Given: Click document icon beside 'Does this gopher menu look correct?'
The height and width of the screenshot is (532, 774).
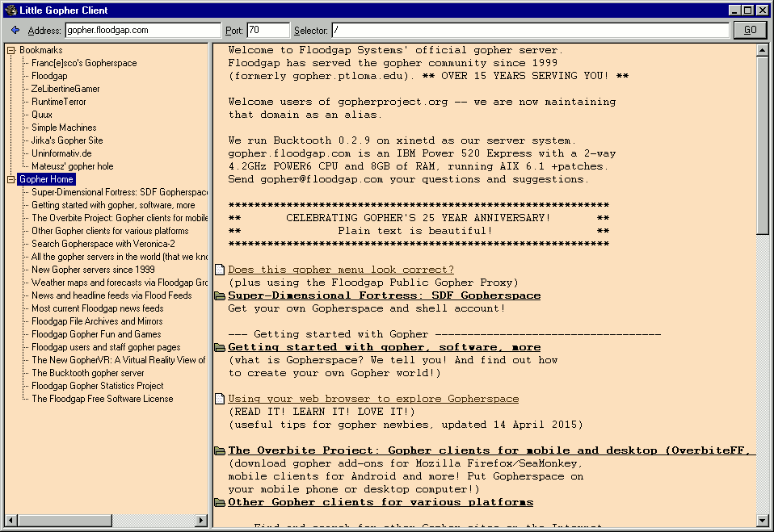Looking at the screenshot, I should (220, 270).
